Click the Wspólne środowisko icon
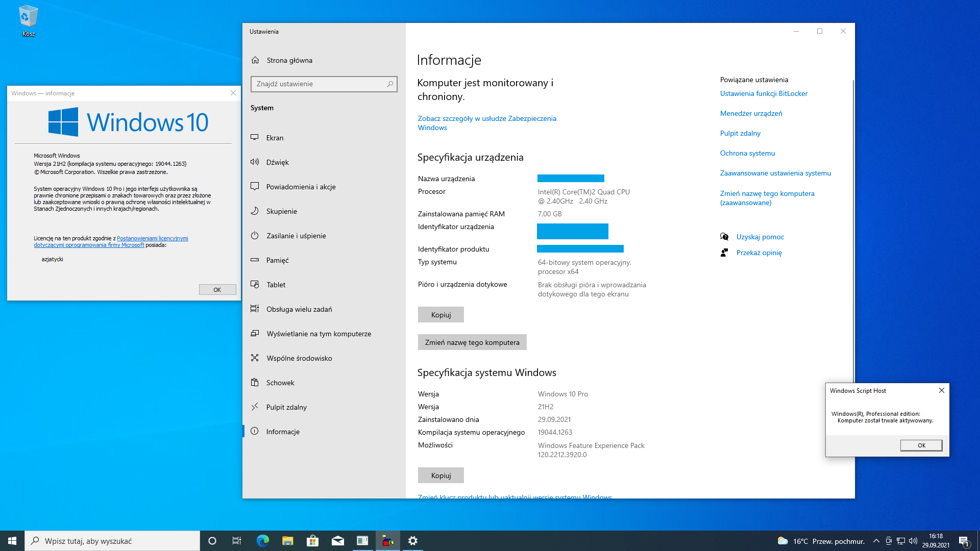This screenshot has height=551, width=980. pyautogui.click(x=255, y=358)
